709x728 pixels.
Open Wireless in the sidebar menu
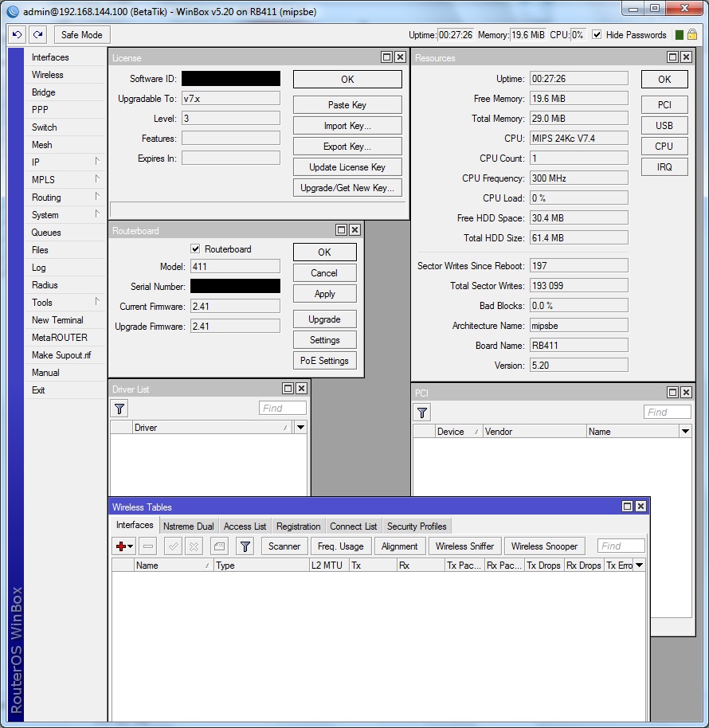47,75
